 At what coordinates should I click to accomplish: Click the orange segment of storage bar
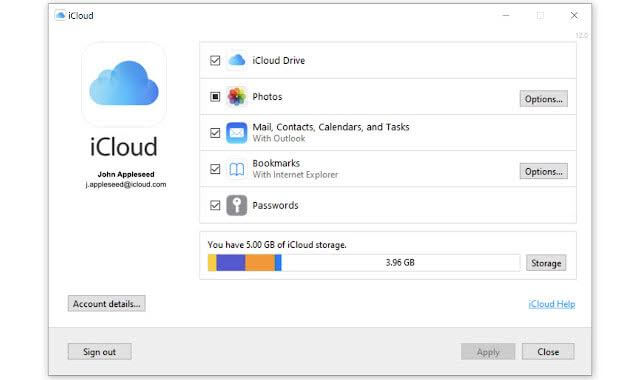[260, 263]
